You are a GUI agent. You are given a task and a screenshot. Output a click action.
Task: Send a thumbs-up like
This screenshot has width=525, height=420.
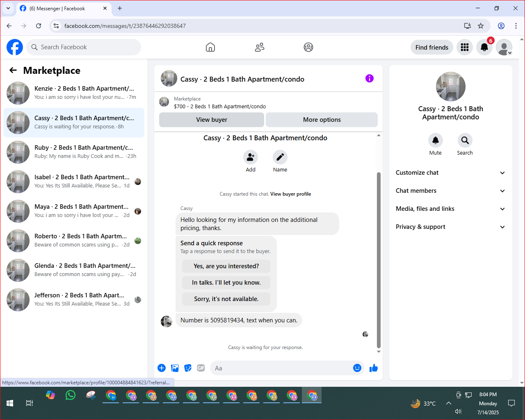[374, 368]
